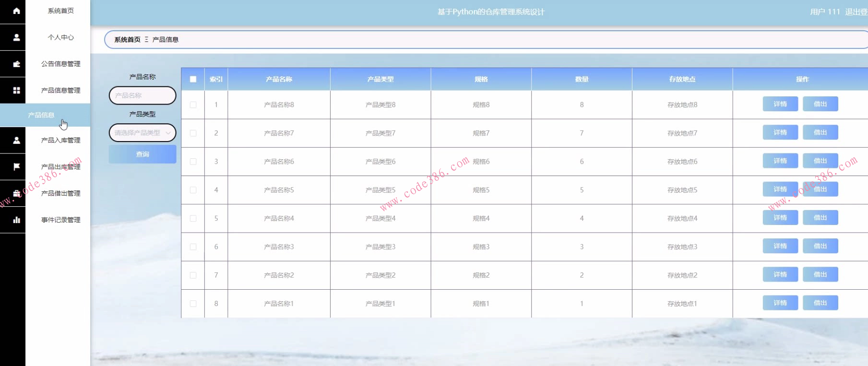Click the flag icon beside 产品出库管理
868x366 pixels.
coord(16,166)
